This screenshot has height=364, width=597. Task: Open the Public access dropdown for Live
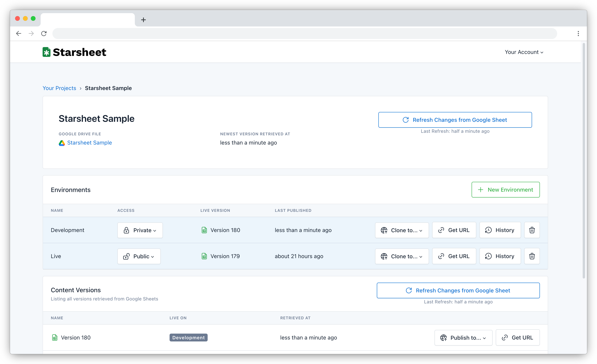(139, 256)
